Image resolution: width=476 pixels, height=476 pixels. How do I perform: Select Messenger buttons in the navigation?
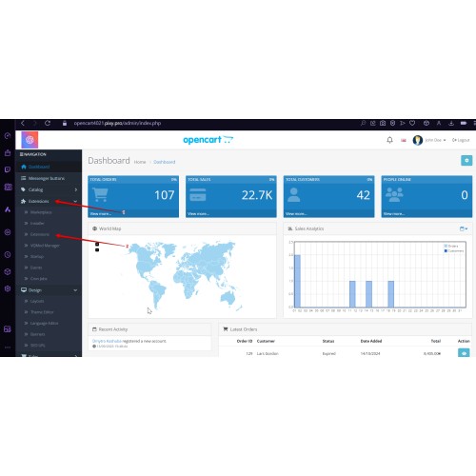[x=47, y=178]
